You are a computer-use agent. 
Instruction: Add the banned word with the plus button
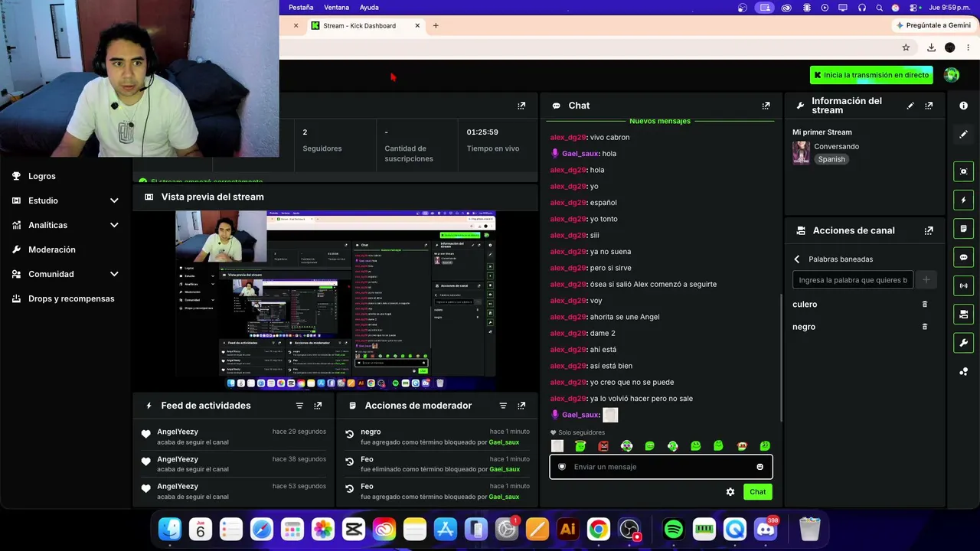tap(926, 280)
